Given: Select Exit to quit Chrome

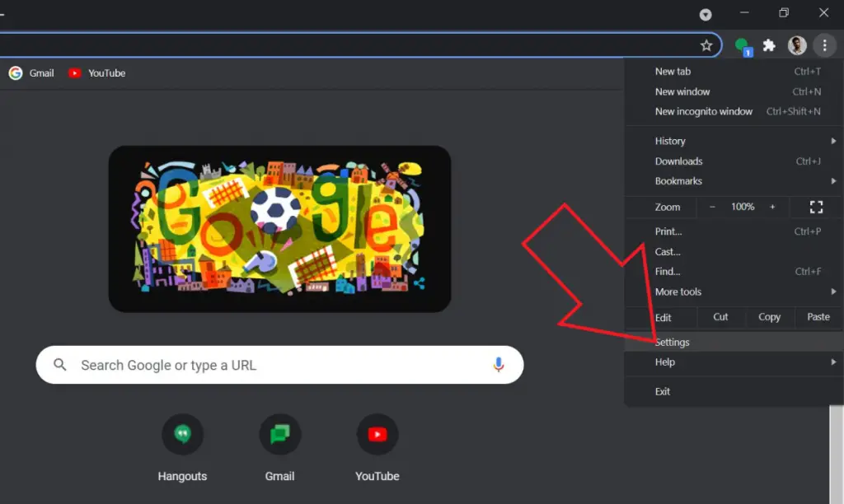Looking at the screenshot, I should [x=734, y=391].
